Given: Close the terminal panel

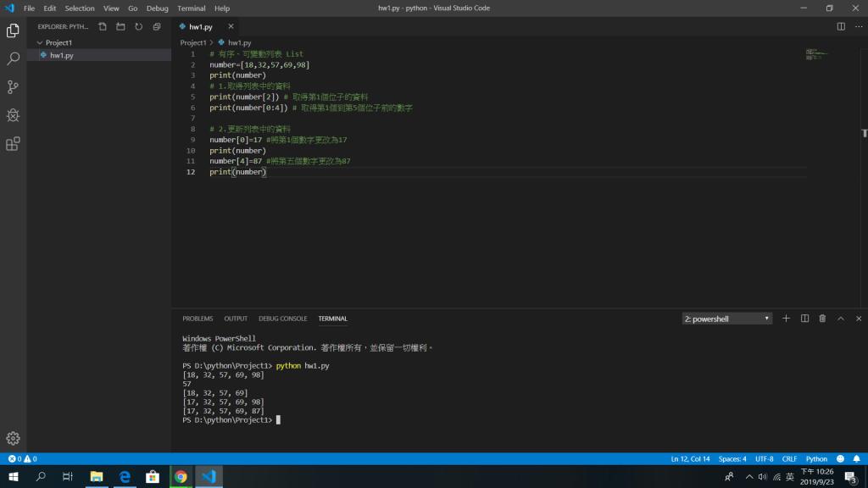Looking at the screenshot, I should pyautogui.click(x=859, y=319).
